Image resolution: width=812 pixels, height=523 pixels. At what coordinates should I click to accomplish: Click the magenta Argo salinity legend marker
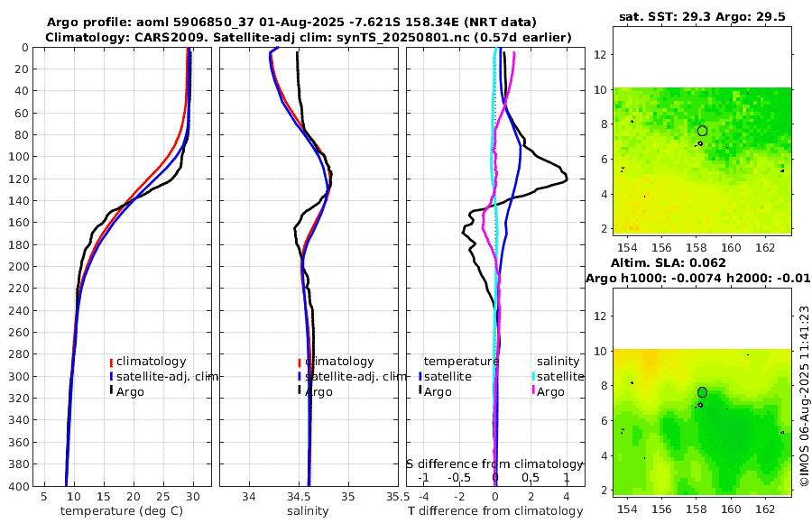[533, 391]
